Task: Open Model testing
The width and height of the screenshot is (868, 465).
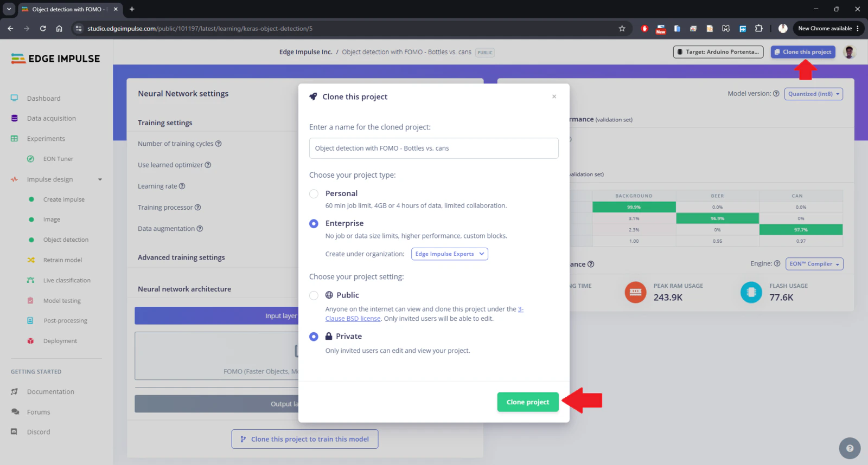Action: pos(62,301)
